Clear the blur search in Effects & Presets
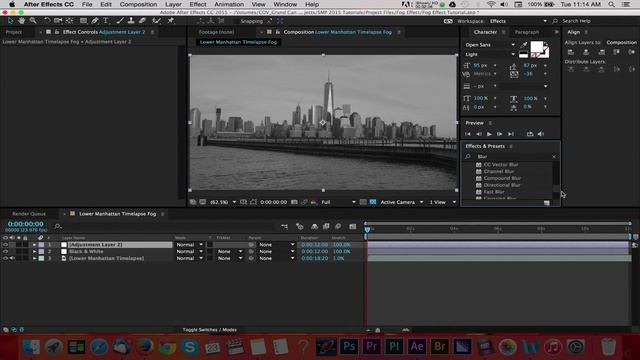The image size is (640, 360). [554, 156]
